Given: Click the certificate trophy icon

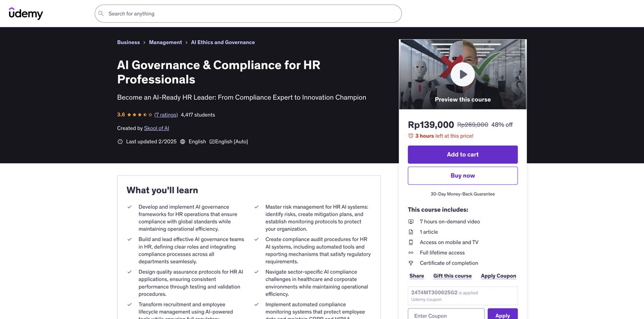Looking at the screenshot, I should pyautogui.click(x=411, y=263).
